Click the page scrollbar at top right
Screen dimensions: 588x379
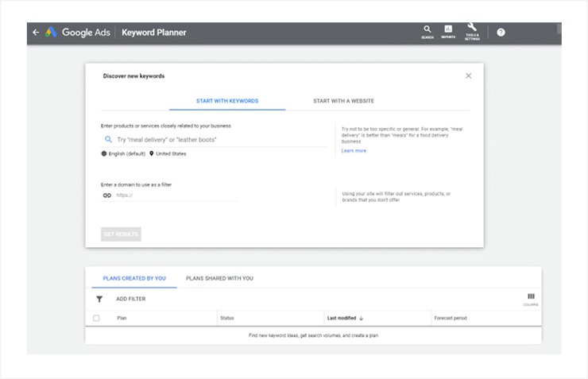(x=559, y=29)
